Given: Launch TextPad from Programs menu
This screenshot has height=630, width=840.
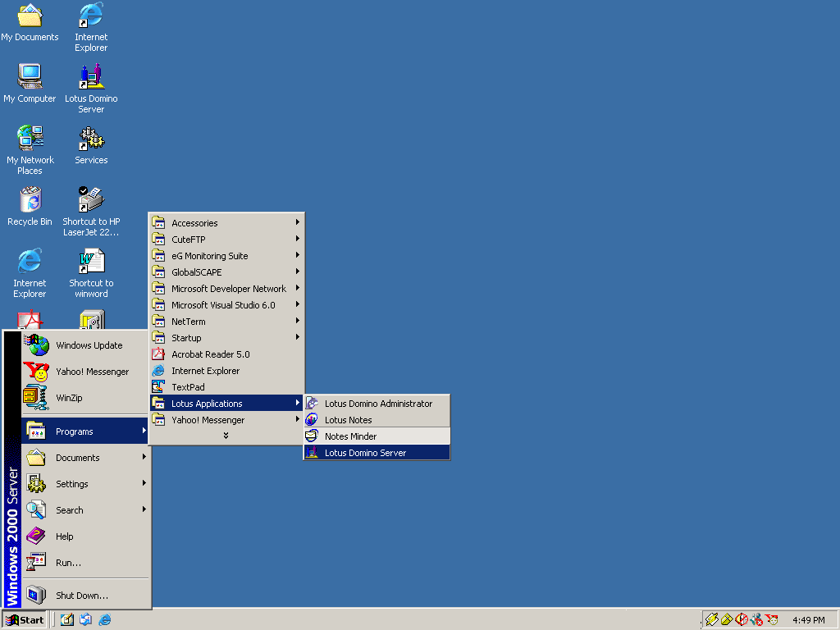Looking at the screenshot, I should click(226, 387).
